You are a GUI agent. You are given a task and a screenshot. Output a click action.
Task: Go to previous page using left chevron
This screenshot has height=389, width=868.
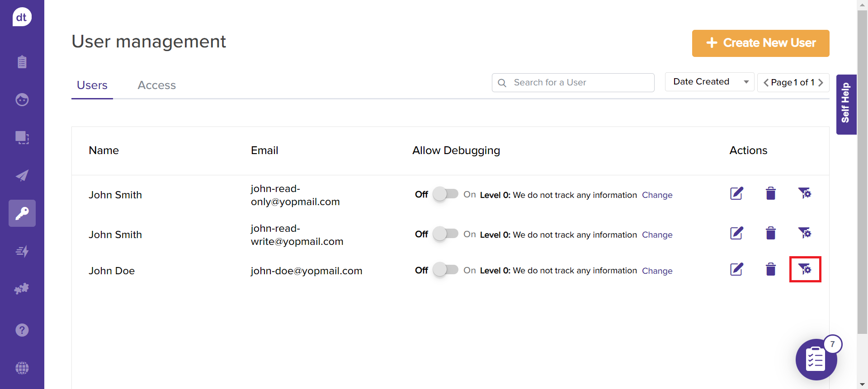[x=766, y=83]
